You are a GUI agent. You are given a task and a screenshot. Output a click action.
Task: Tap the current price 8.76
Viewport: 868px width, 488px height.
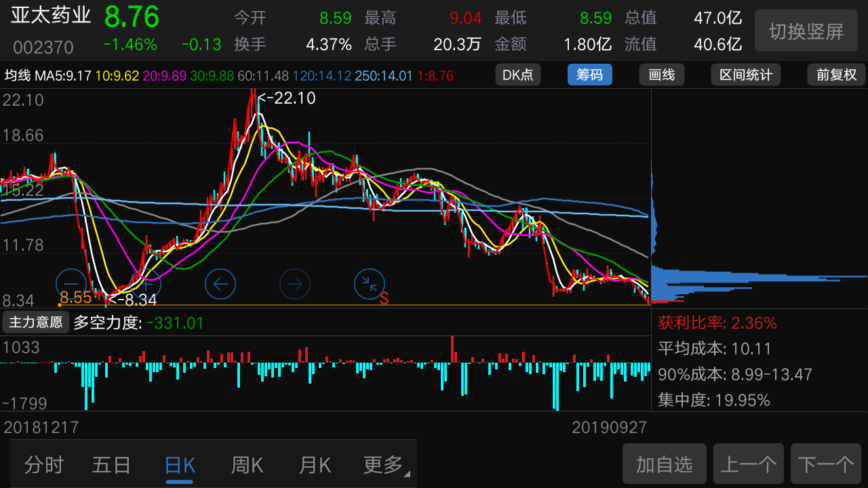132,17
